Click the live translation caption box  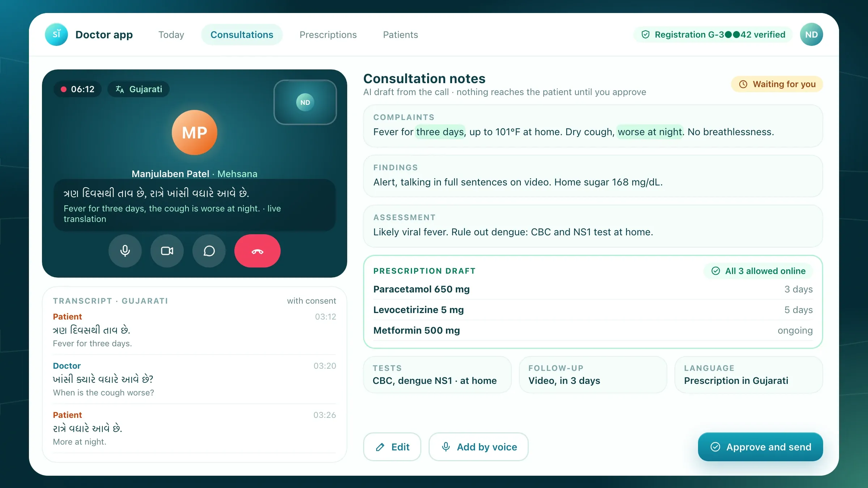pos(195,205)
